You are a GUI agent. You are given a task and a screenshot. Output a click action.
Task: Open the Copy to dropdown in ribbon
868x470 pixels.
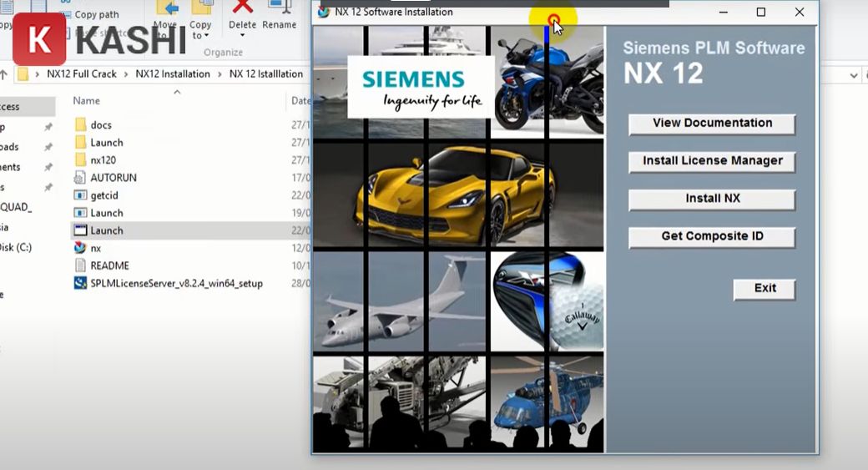click(x=200, y=36)
